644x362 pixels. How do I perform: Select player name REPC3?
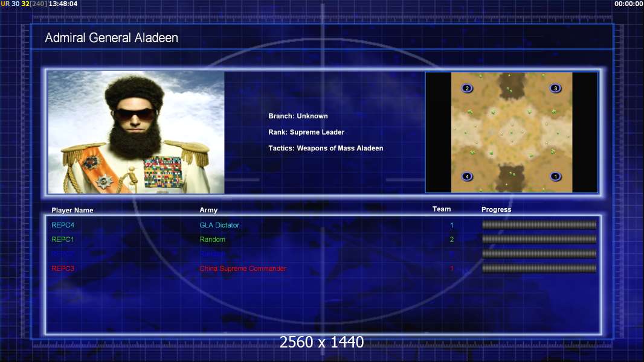(62, 268)
